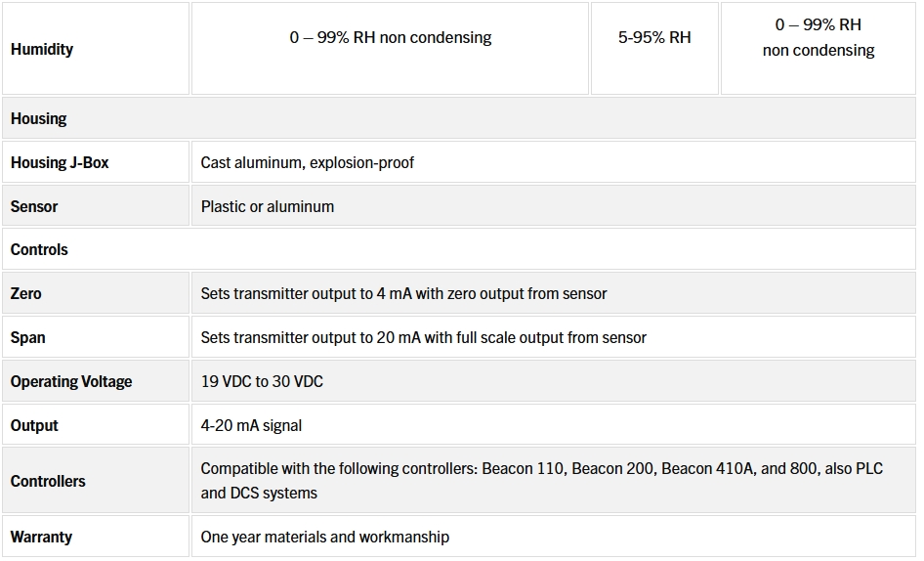
Task: Click the "19 VDC to 30 VDC" value
Action: click(262, 381)
